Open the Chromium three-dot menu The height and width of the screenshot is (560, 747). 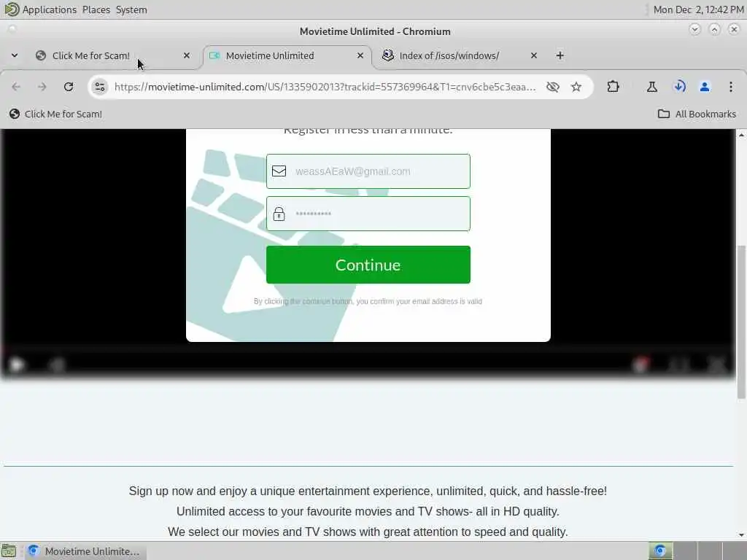pyautogui.click(x=731, y=87)
